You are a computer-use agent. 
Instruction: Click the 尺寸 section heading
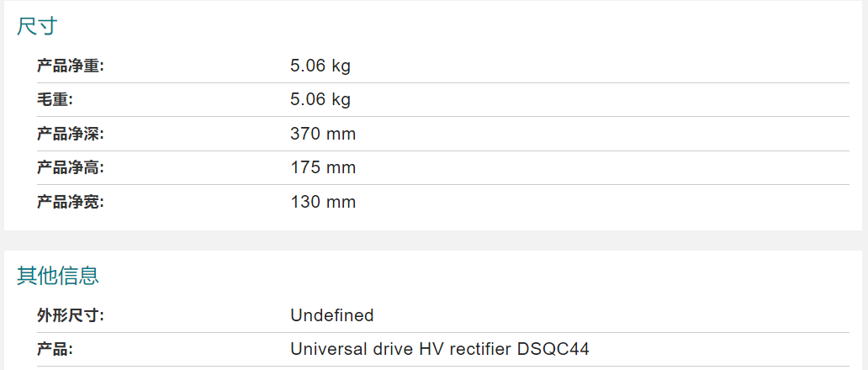click(x=36, y=26)
